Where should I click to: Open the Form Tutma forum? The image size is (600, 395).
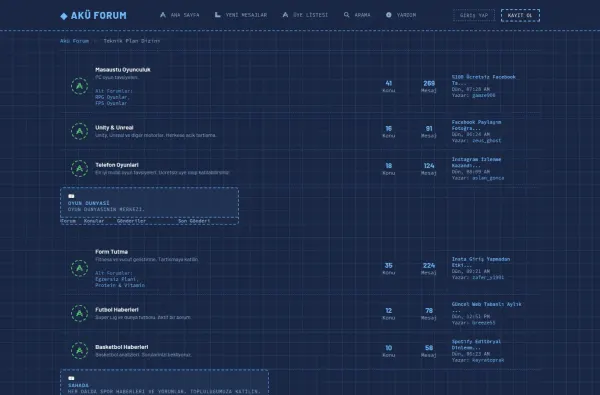tap(111, 252)
